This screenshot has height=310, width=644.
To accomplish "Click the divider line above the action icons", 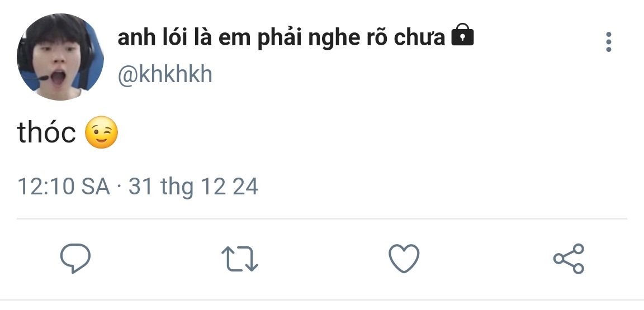I will [x=322, y=218].
